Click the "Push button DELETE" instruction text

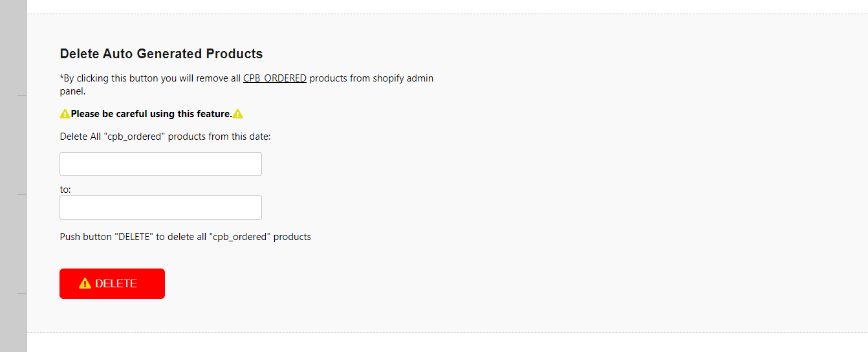(x=186, y=237)
